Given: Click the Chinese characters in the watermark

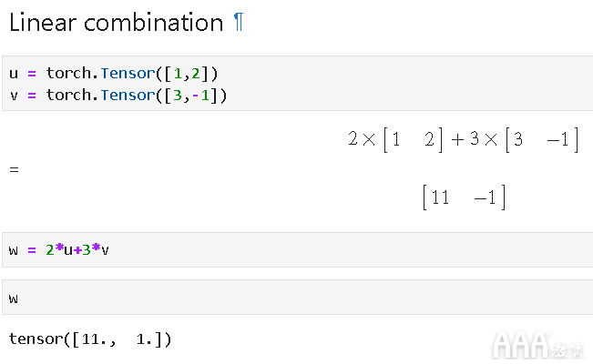Looking at the screenshot, I should click(568, 349).
